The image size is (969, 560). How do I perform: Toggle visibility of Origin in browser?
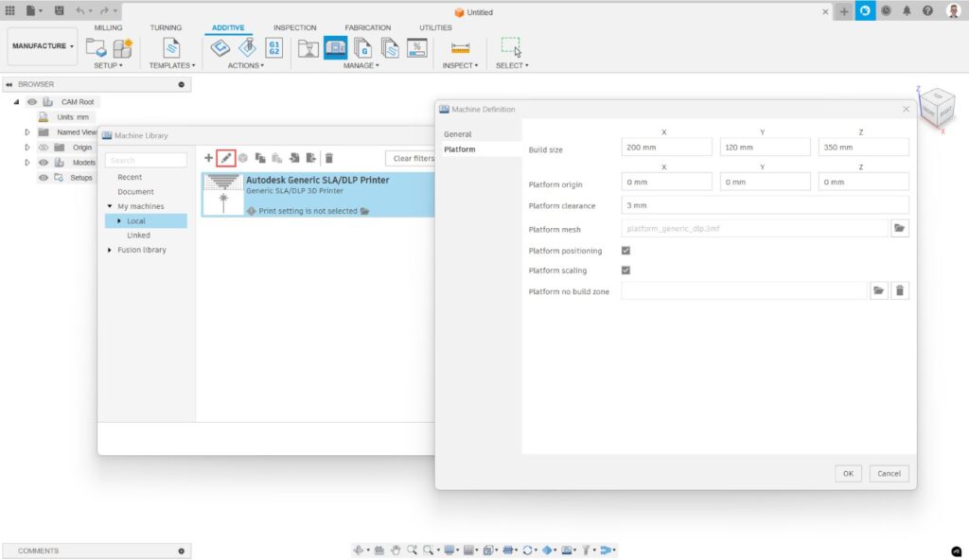coord(44,148)
